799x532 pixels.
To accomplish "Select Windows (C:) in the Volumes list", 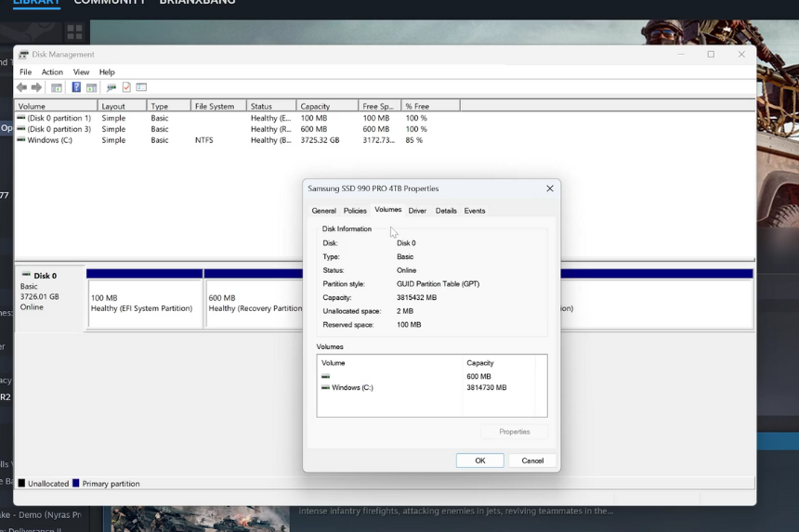I will (352, 387).
